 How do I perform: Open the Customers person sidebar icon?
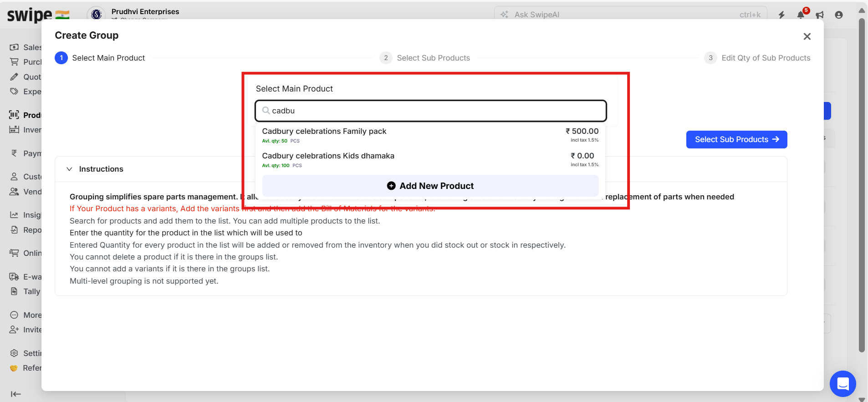[14, 176]
